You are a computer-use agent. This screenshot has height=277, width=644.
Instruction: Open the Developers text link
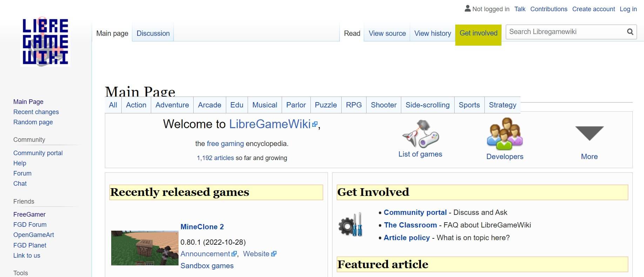point(505,157)
